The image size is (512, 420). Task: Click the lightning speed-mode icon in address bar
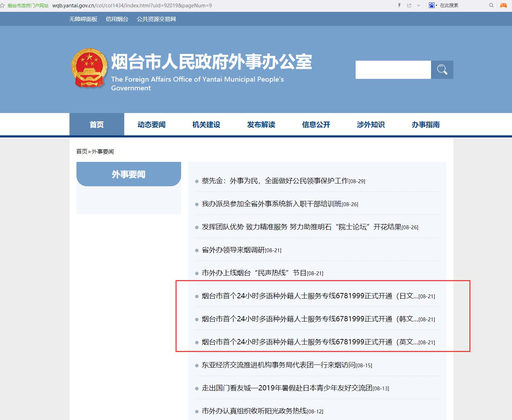coord(399,5)
